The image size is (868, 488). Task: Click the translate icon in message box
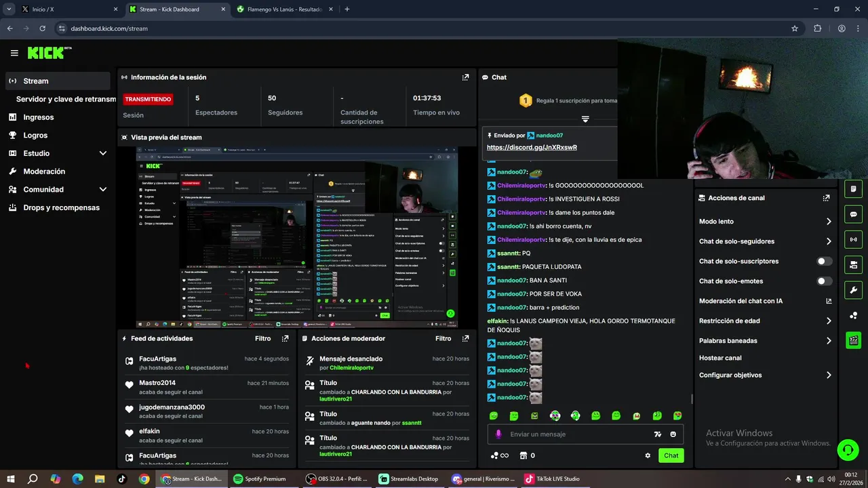(657, 434)
